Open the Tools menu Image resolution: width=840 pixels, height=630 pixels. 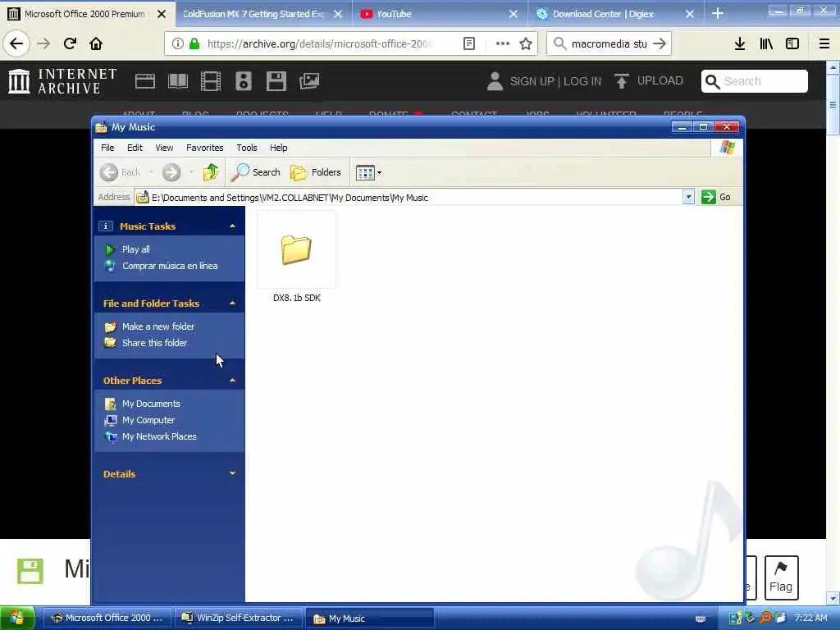pos(246,148)
